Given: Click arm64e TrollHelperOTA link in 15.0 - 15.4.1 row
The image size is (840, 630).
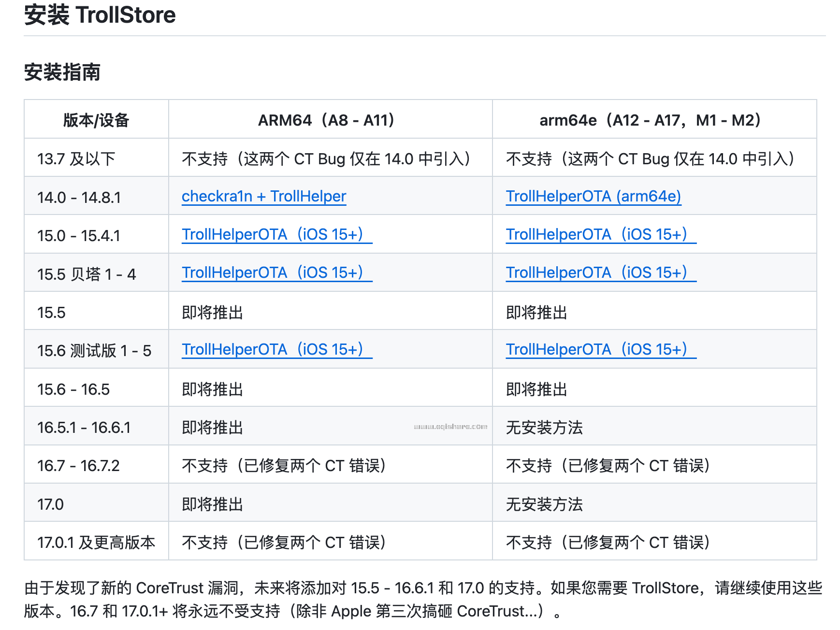Looking at the screenshot, I should [600, 234].
